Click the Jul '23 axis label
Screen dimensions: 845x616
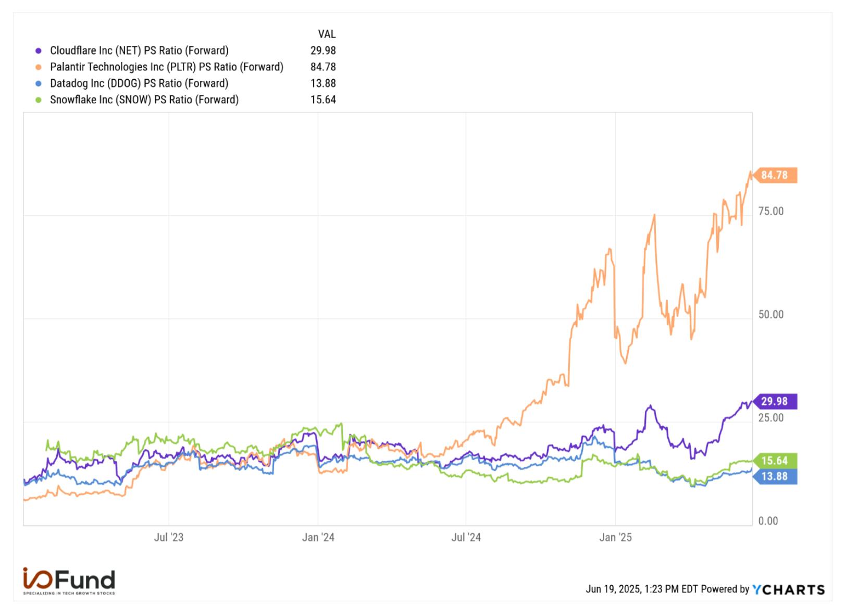(x=169, y=537)
